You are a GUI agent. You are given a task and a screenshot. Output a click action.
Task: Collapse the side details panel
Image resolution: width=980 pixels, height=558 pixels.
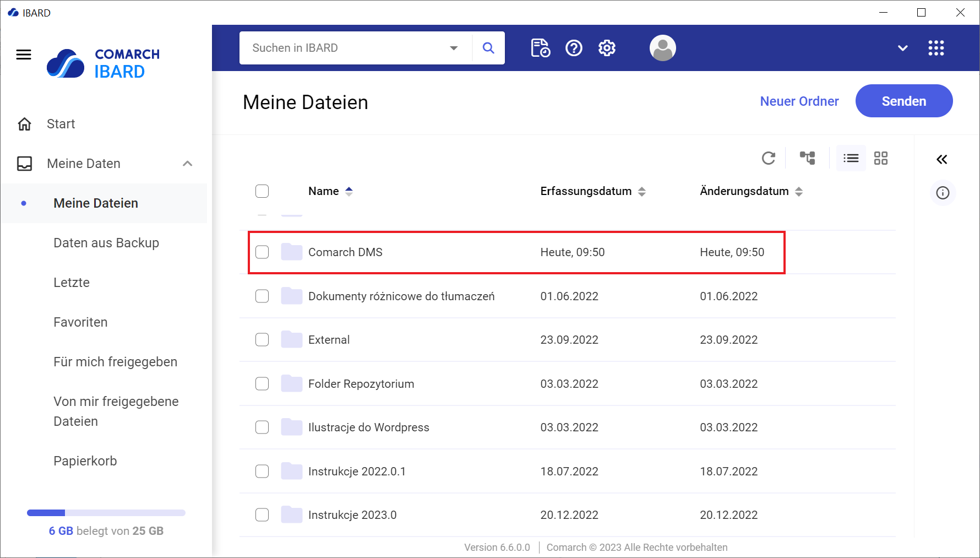[x=942, y=159]
